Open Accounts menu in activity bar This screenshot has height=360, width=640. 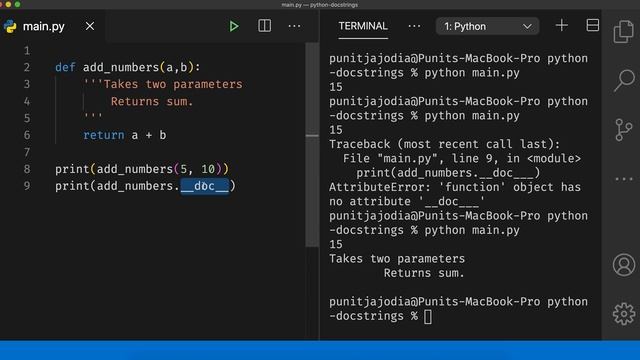pyautogui.click(x=624, y=265)
